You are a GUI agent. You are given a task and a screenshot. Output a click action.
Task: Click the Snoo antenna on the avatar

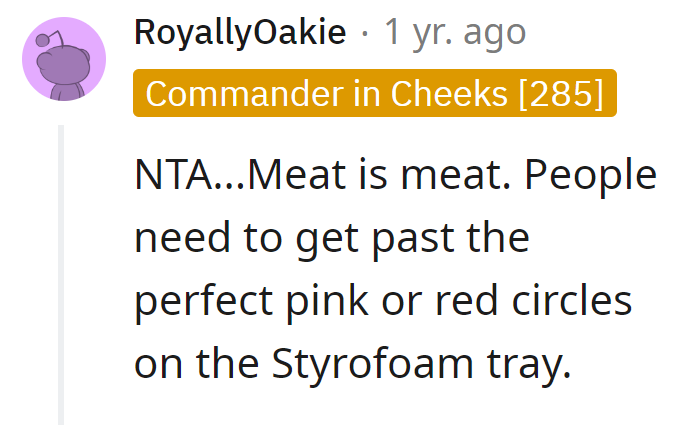[x=49, y=39]
